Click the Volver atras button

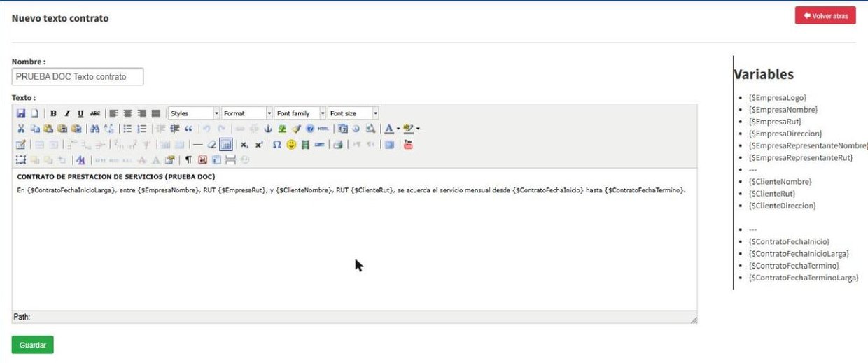tap(825, 15)
